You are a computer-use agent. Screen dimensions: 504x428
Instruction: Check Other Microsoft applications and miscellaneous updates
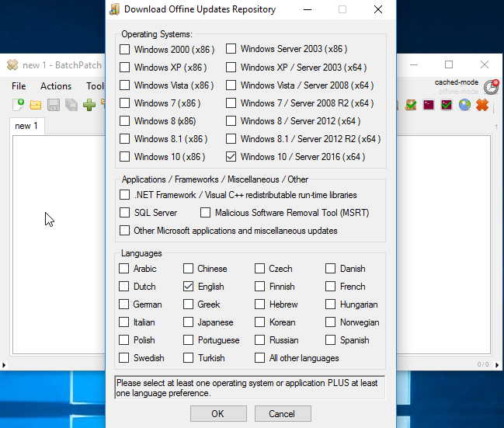click(125, 231)
